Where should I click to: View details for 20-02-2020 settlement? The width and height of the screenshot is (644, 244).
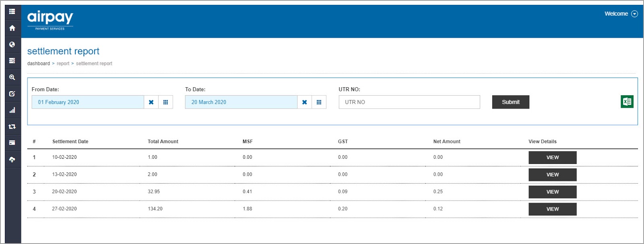coord(553,192)
